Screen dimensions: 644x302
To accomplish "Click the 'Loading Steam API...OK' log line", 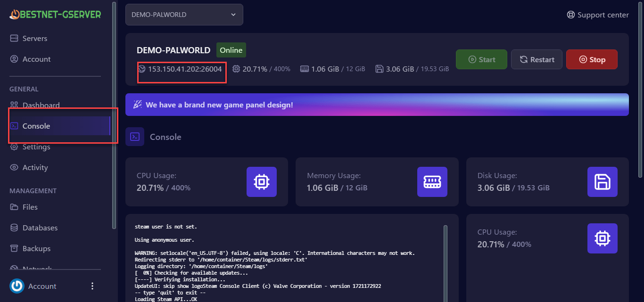I will coord(166,299).
